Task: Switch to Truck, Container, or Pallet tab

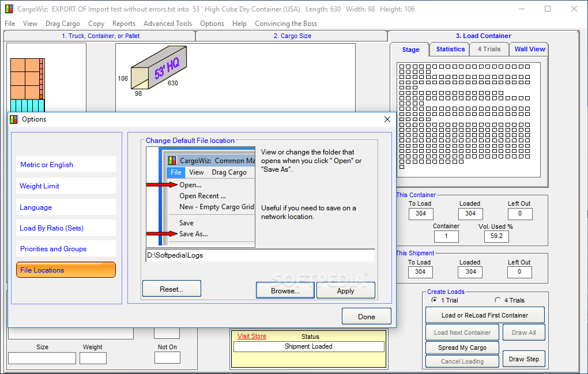Action: tap(100, 36)
